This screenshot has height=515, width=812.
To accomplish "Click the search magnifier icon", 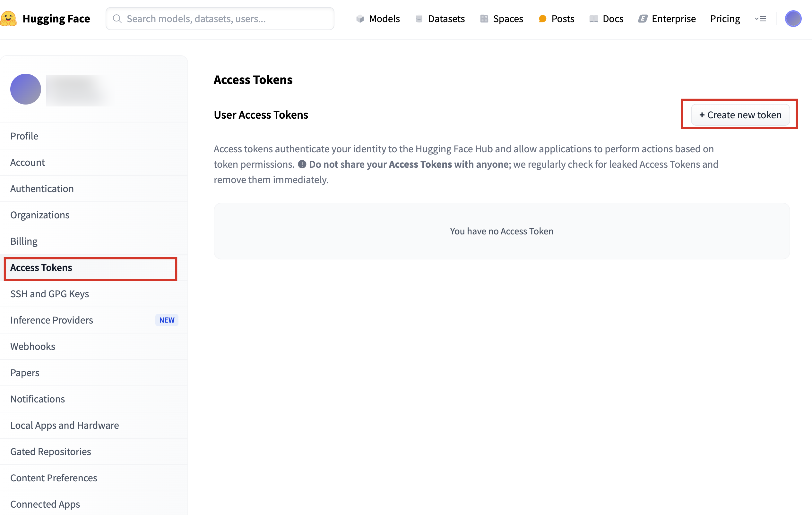I will point(117,19).
